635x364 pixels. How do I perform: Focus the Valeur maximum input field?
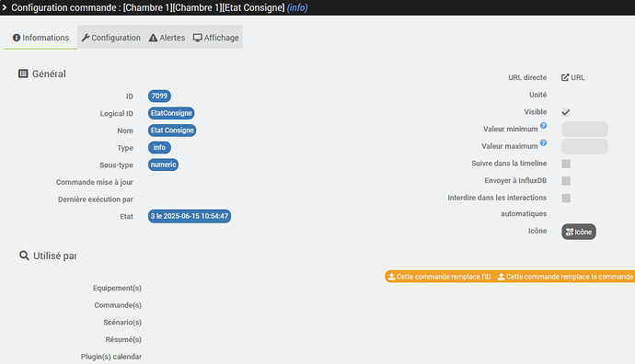[x=584, y=146]
